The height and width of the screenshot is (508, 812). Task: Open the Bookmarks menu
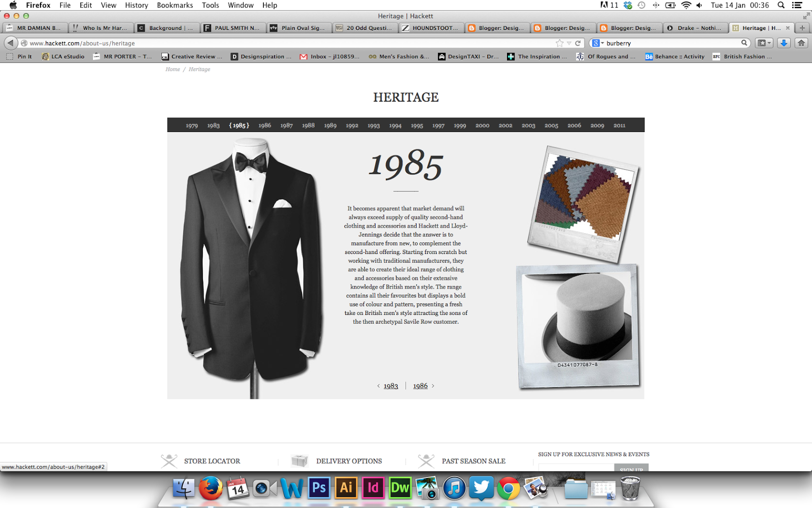pos(175,5)
